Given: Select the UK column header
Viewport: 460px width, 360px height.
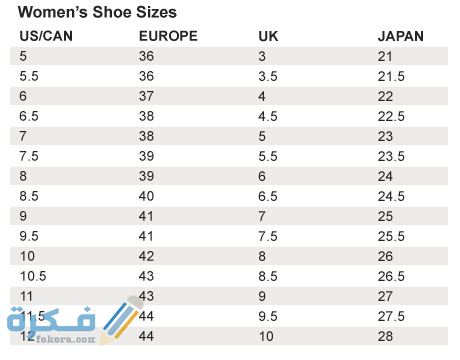Looking at the screenshot, I should (x=268, y=36).
